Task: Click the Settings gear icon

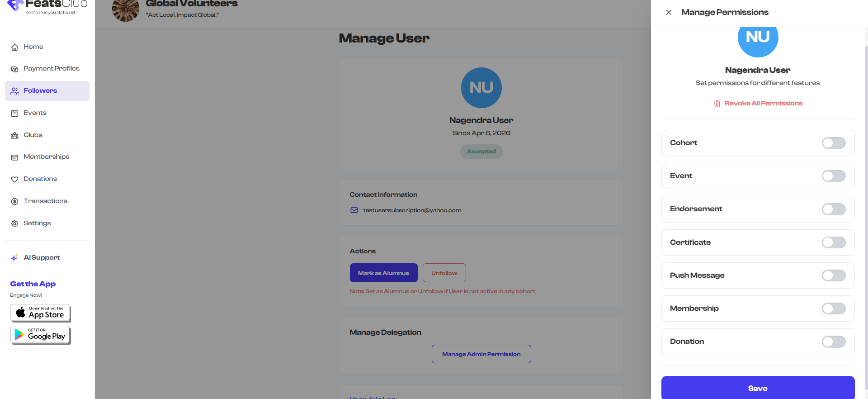Action: pos(14,223)
